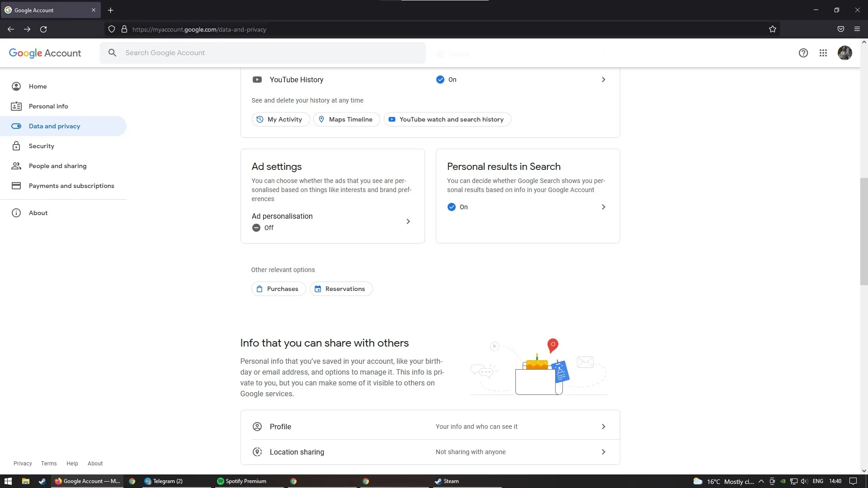Close the Google Account tab

click(94, 10)
